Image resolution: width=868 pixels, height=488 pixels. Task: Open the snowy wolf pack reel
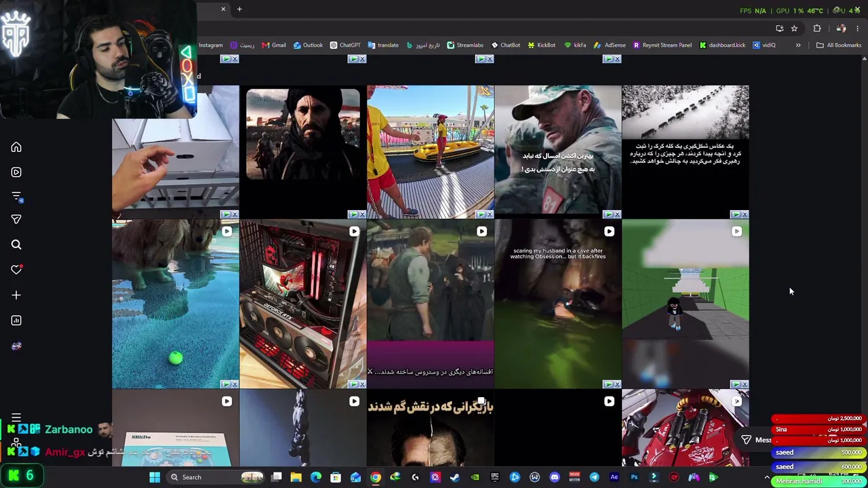(686, 150)
